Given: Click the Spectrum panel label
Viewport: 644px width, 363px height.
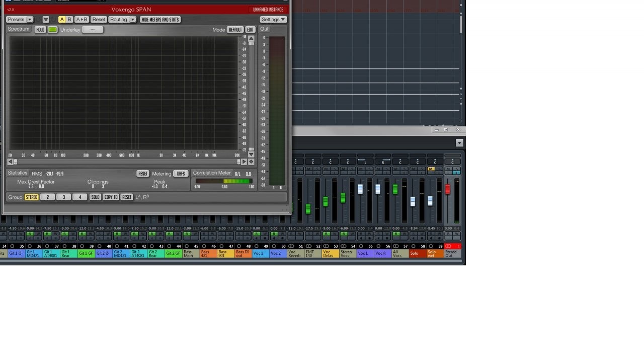Looking at the screenshot, I should [x=19, y=29].
